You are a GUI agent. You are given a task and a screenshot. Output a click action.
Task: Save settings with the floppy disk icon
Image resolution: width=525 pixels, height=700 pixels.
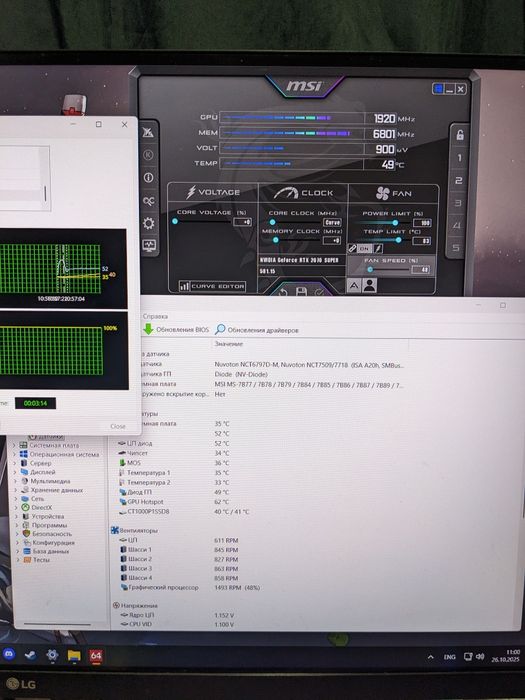[301, 292]
